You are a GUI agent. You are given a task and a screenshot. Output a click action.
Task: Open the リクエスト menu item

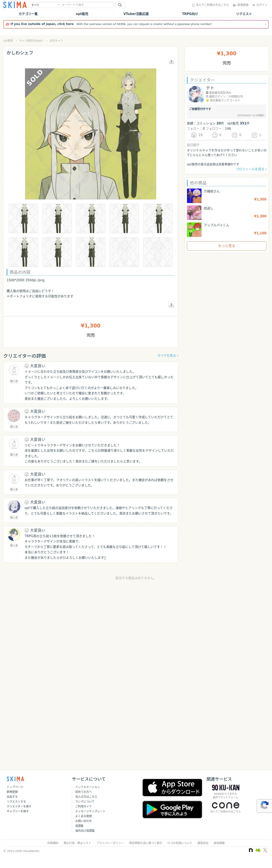(244, 14)
